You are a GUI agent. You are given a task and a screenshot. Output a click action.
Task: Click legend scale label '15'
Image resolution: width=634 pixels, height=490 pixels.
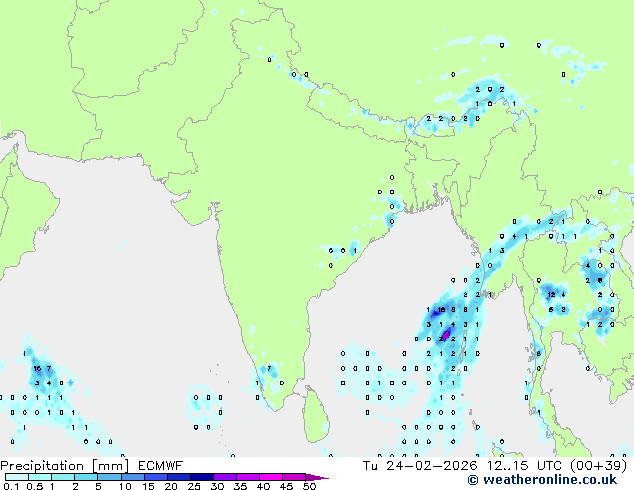(148, 486)
